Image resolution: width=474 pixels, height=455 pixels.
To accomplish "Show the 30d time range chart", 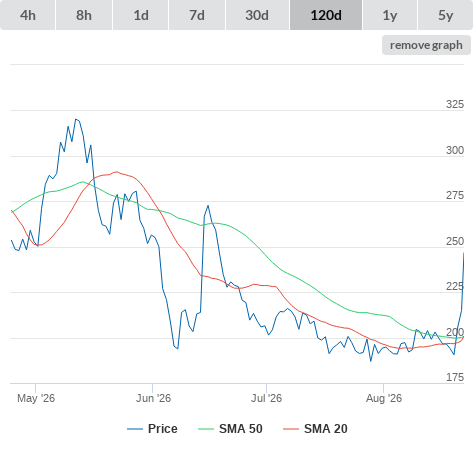I will point(257,15).
